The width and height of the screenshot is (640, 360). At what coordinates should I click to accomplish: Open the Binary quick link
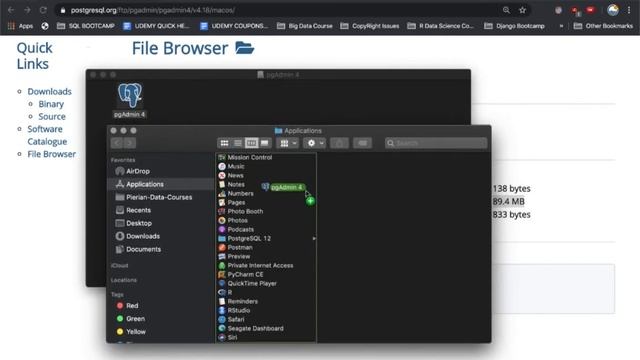(x=51, y=104)
